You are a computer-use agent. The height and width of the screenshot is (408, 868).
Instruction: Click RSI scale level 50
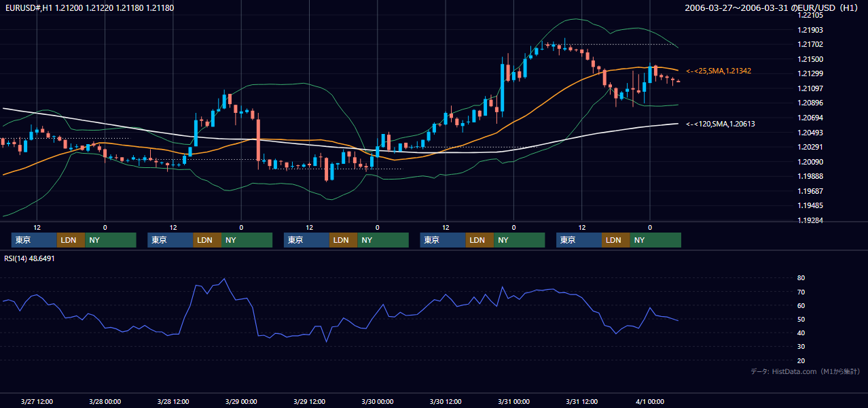[801, 319]
